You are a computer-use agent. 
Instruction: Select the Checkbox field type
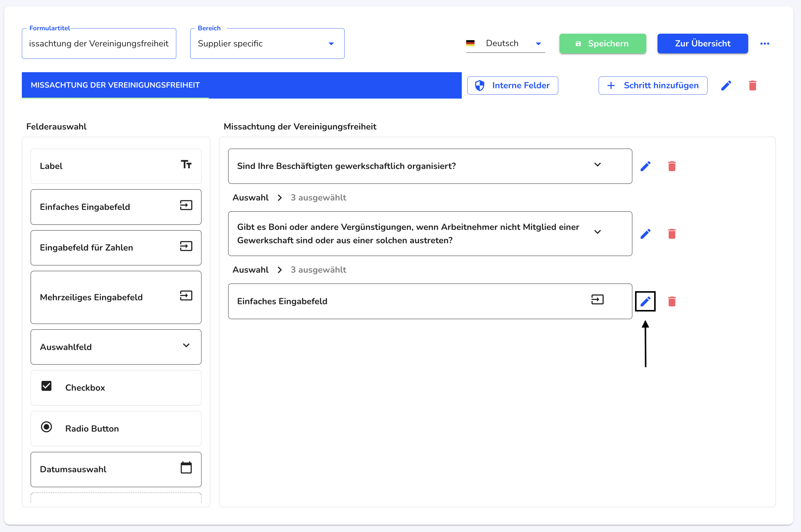pos(116,388)
